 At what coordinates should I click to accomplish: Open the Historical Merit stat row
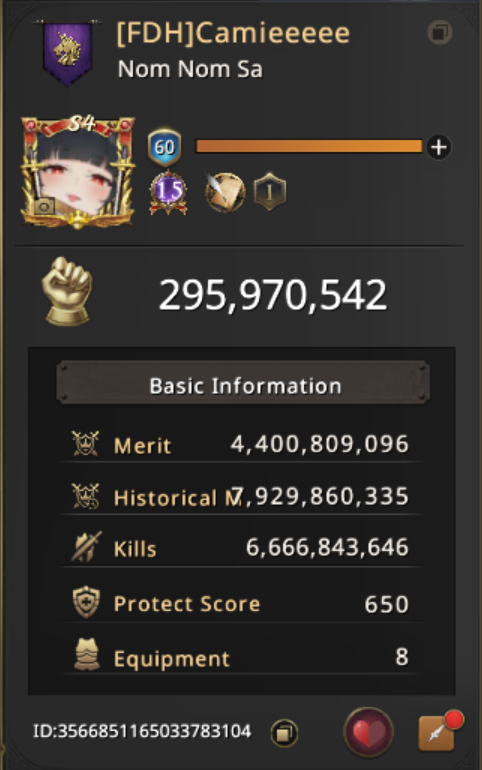click(241, 496)
